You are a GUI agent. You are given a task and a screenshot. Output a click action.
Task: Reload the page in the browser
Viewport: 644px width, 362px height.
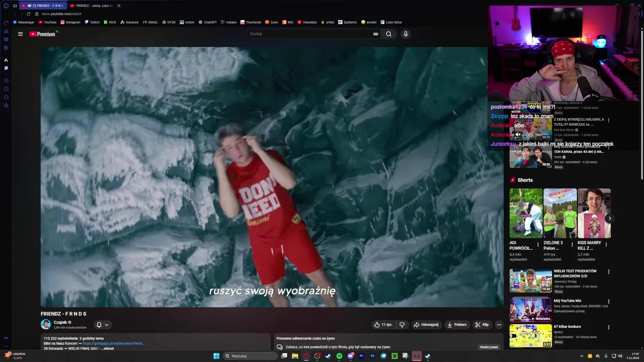pyautogui.click(x=28, y=14)
